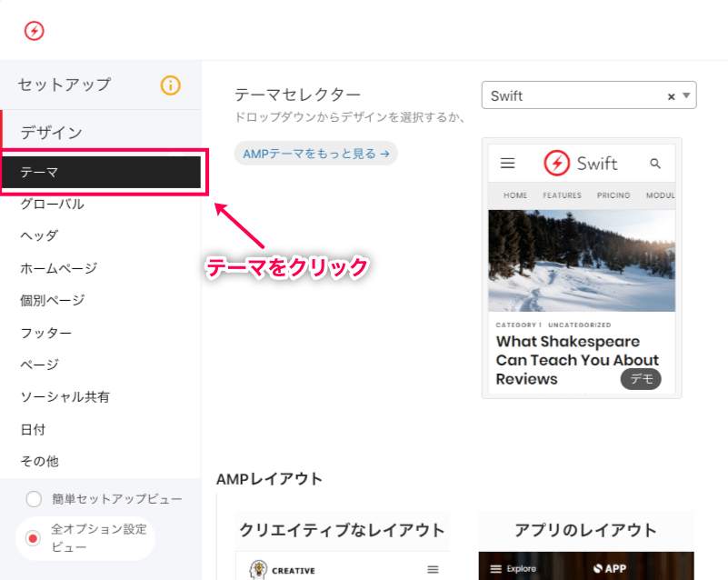Open the ソーシャル共有 settings
Viewport: 728px width, 580px height.
point(65,397)
